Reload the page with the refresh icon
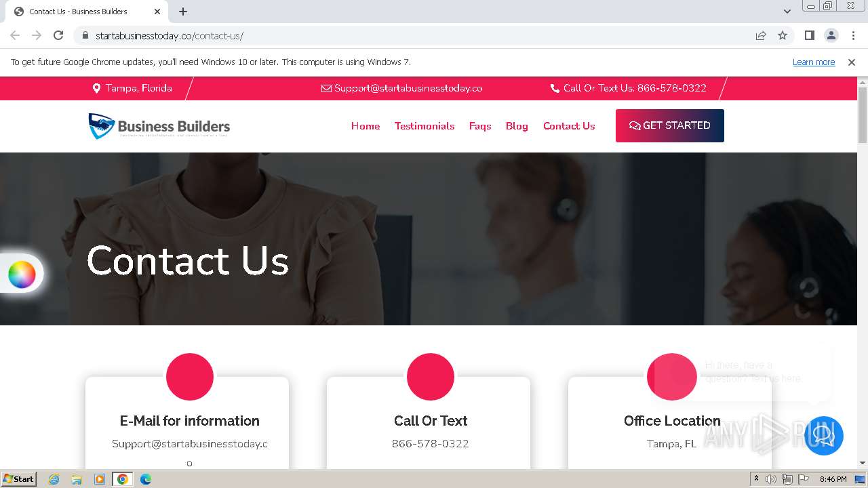Image resolution: width=868 pixels, height=488 pixels. click(58, 35)
